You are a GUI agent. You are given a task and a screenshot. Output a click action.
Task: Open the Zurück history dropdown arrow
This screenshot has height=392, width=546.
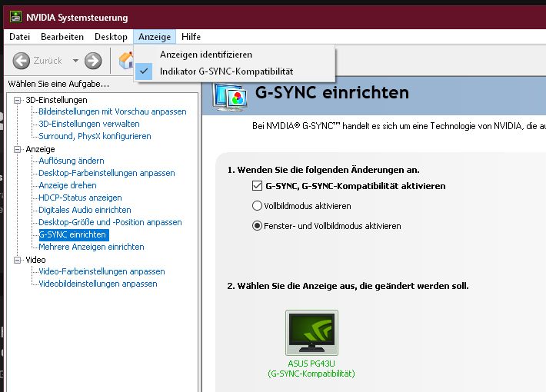(x=75, y=61)
